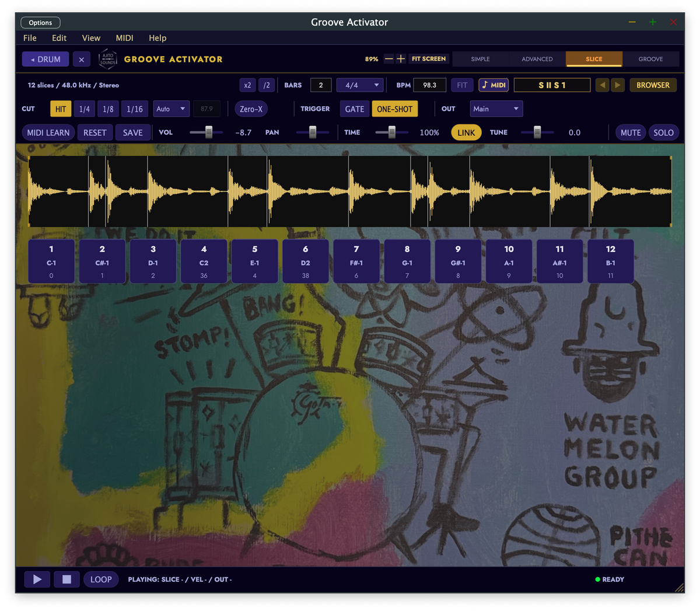Image resolution: width=700 pixels, height=611 pixels.
Task: Open the Edit menu
Action: [x=59, y=38]
